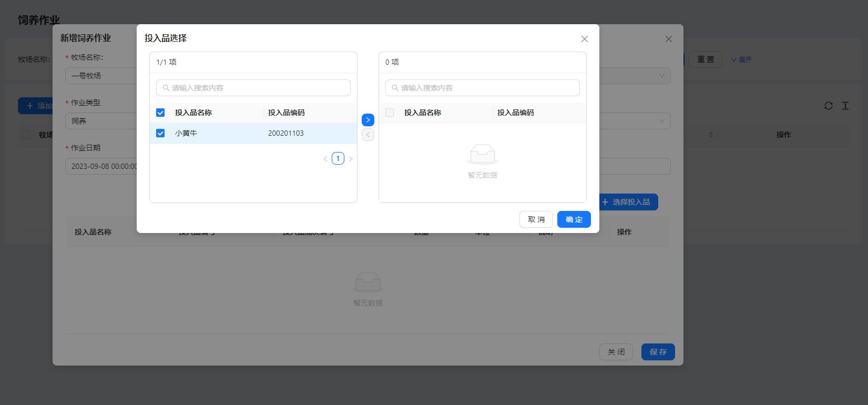Focus the left list search input

253,88
